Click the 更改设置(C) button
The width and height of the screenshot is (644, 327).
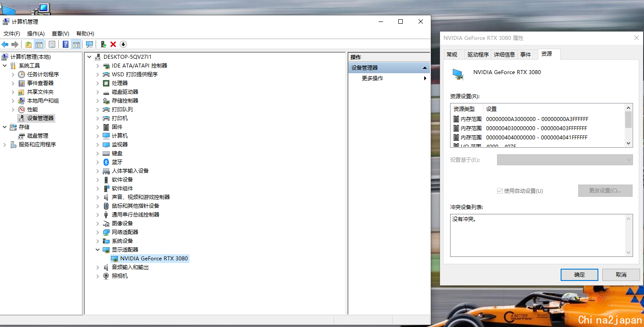[605, 191]
